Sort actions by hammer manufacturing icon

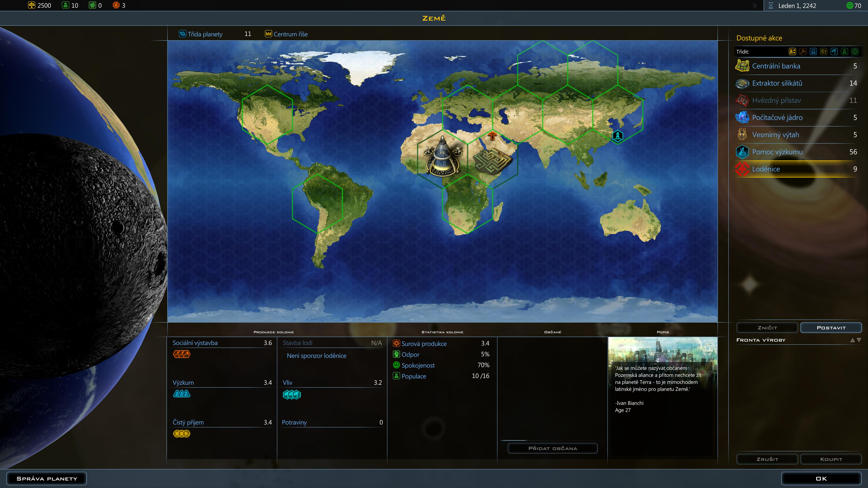(803, 52)
